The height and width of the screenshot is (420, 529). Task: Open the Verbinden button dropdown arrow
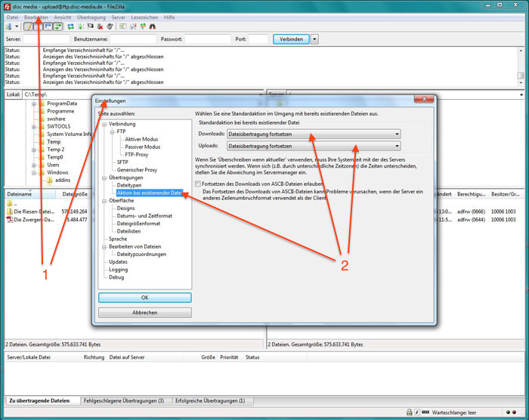coord(314,39)
